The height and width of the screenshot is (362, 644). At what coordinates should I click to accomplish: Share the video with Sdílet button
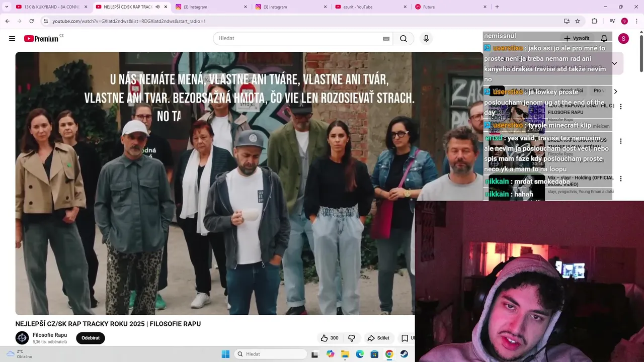pyautogui.click(x=378, y=338)
